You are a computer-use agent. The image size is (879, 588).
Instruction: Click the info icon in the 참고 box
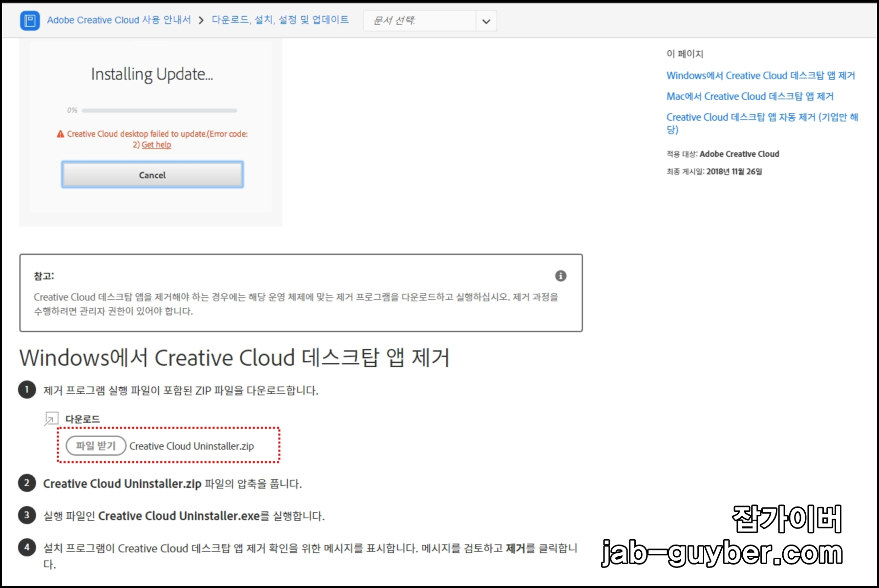coord(561,276)
